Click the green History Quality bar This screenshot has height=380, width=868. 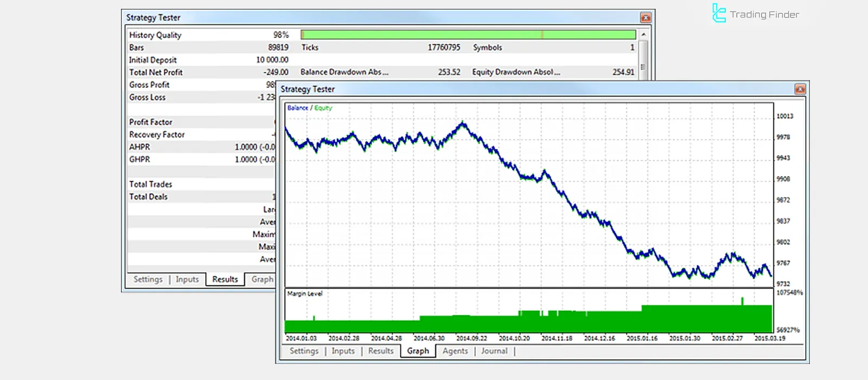point(468,35)
